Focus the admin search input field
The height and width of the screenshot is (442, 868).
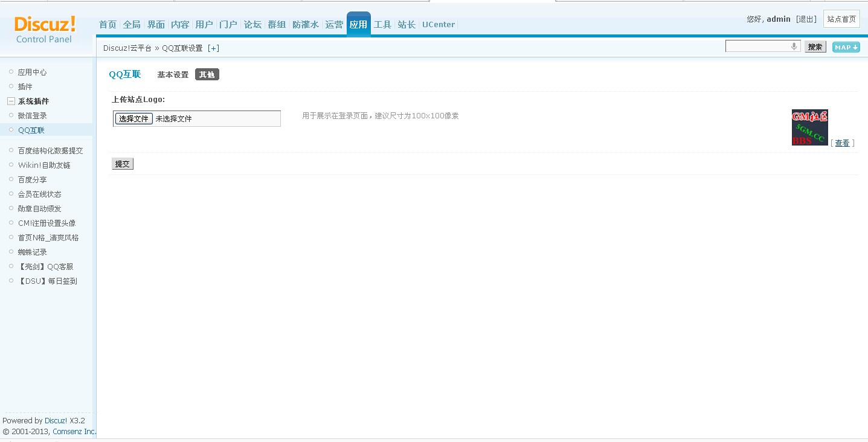pyautogui.click(x=763, y=46)
